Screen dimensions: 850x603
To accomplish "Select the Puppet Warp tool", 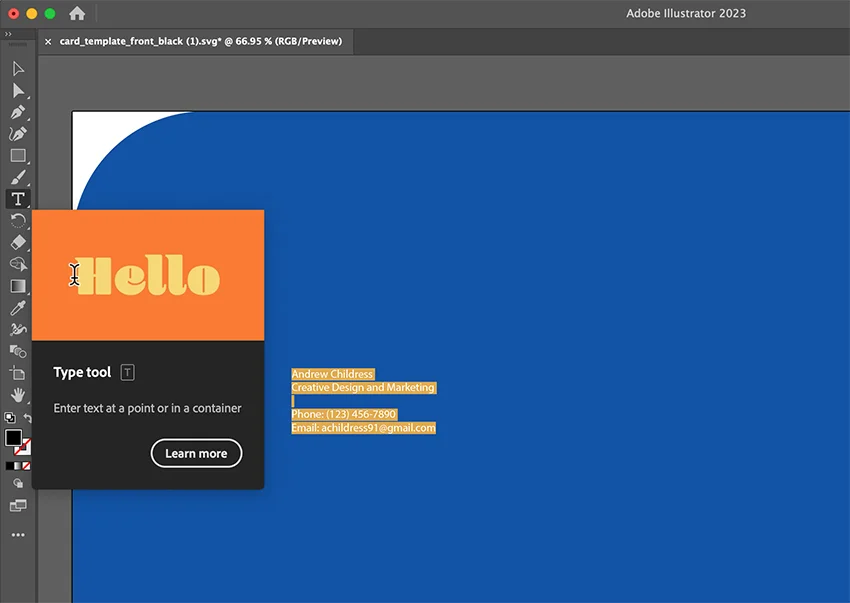I will (18, 330).
